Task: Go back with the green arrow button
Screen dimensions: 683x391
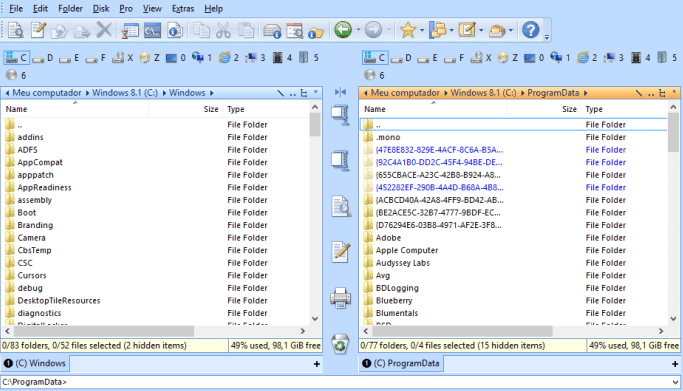Action: [343, 30]
